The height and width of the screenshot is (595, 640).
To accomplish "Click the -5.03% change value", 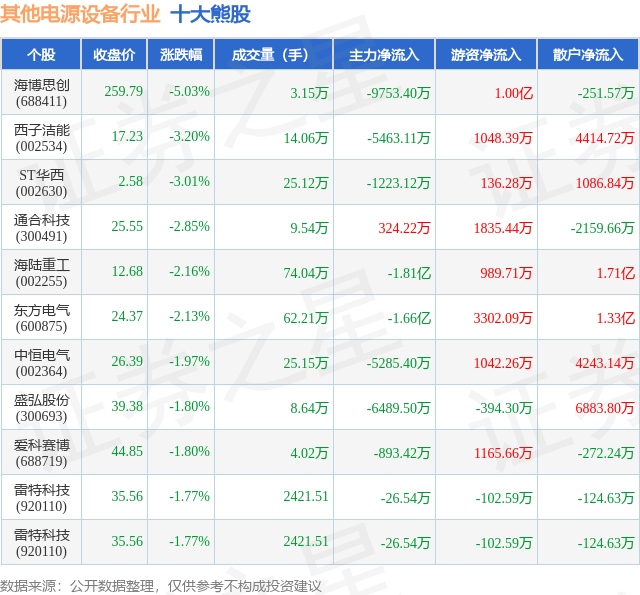I will click(189, 91).
